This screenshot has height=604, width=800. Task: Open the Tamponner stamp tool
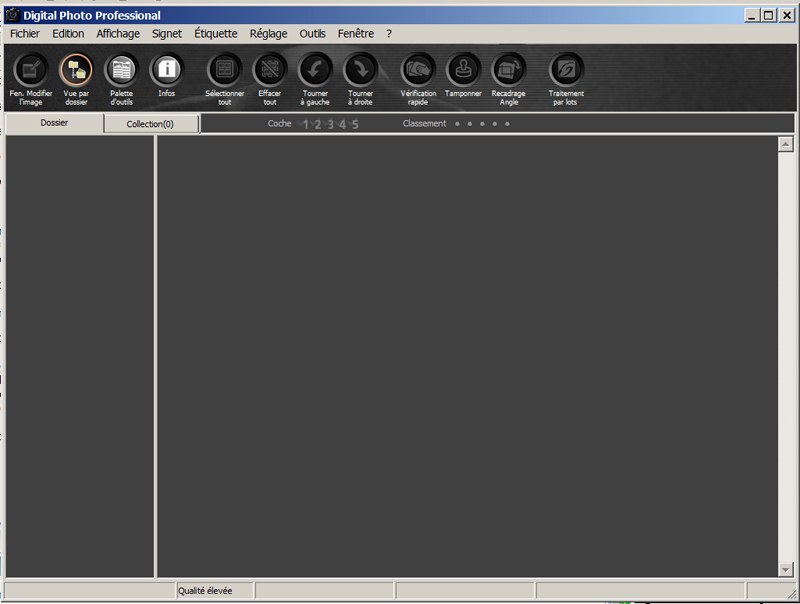click(463, 76)
